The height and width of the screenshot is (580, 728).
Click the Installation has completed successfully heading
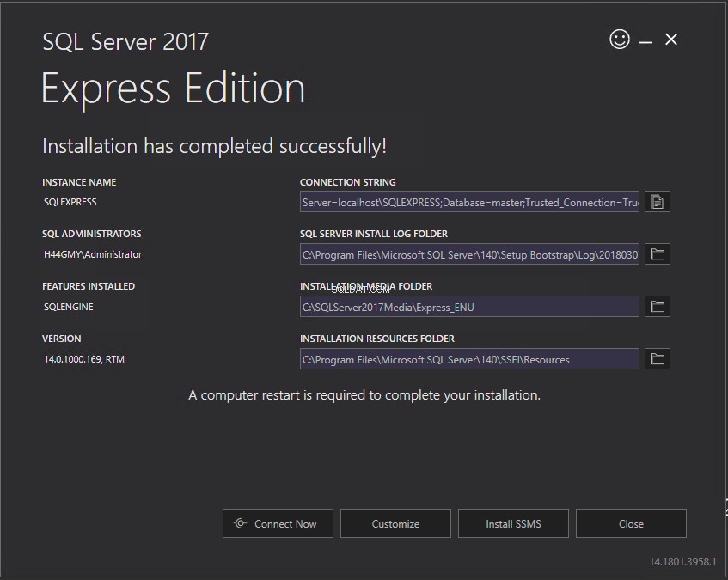[214, 147]
